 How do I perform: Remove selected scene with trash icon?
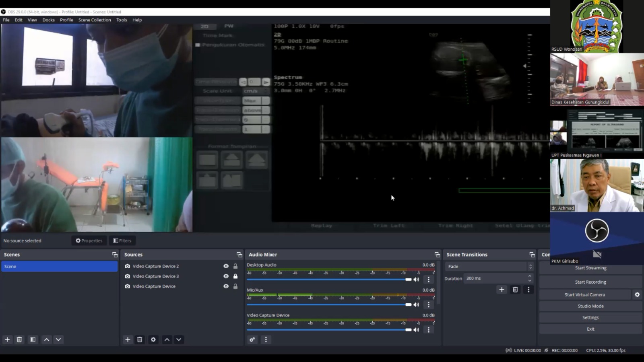pyautogui.click(x=19, y=339)
